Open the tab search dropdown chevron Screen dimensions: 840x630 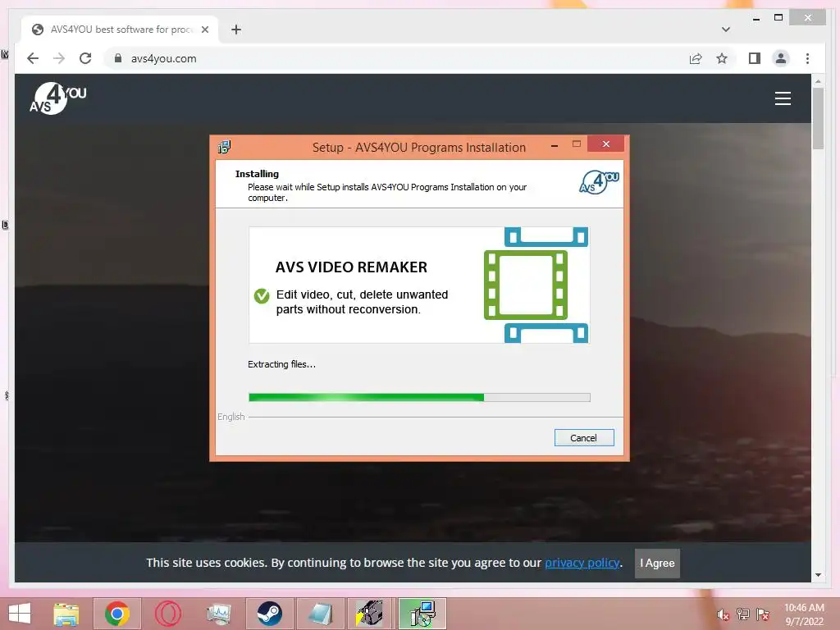(726, 30)
